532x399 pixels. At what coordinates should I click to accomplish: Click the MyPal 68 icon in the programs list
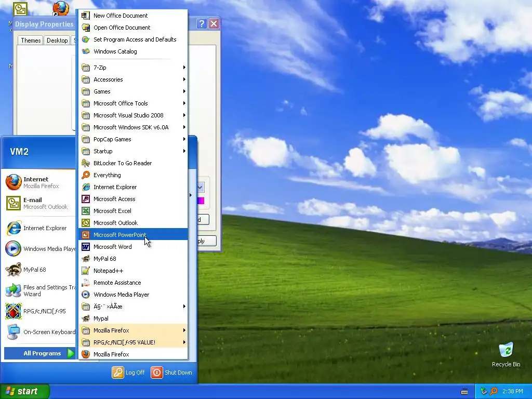click(x=86, y=259)
